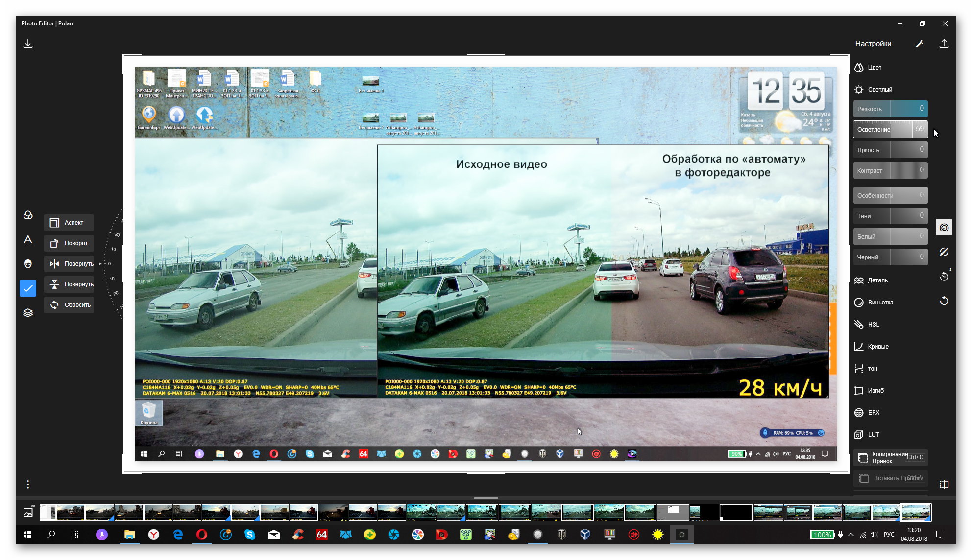Screen dimensions: 972x560
Task: Open the face retouch tool icon
Action: [x=28, y=264]
